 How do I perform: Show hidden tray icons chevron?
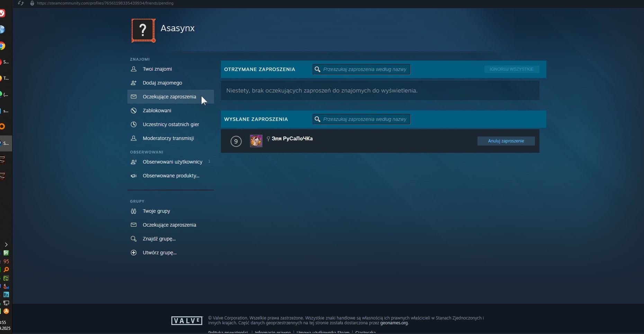(x=6, y=245)
